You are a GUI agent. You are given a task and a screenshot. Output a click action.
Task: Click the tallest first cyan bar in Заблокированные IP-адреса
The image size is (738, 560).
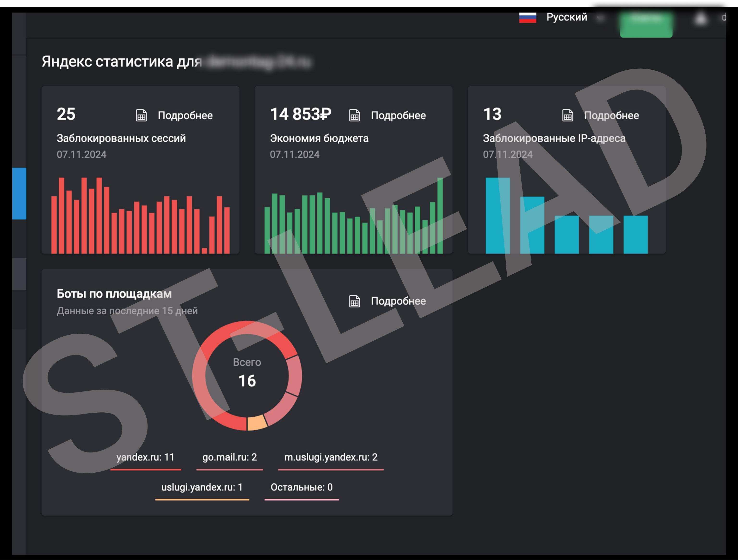[498, 216]
